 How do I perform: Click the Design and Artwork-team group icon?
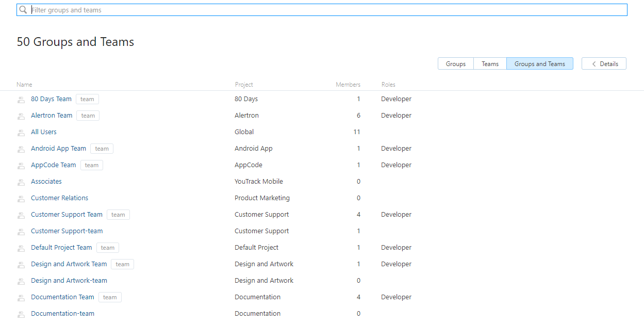21,281
